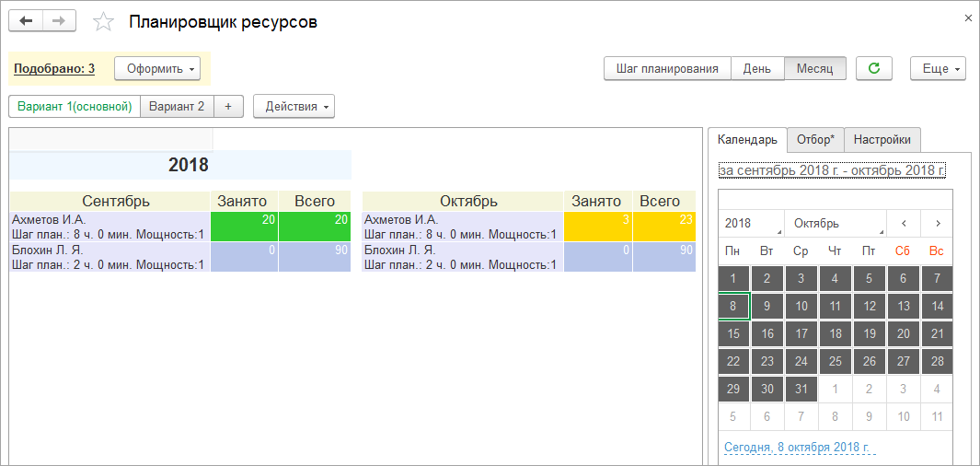Click yellow Занято cell 3 for Ахметов in Октябрь
The height and width of the screenshot is (466, 980).
click(x=598, y=227)
